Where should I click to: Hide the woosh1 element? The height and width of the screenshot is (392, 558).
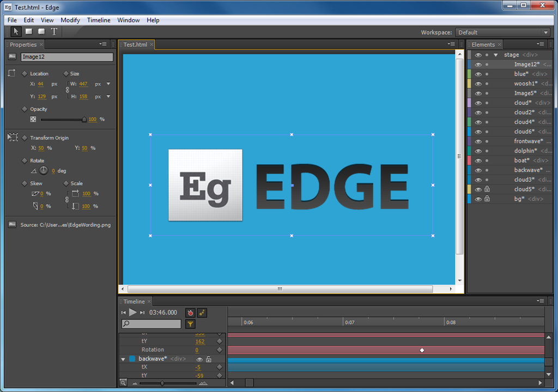click(478, 84)
